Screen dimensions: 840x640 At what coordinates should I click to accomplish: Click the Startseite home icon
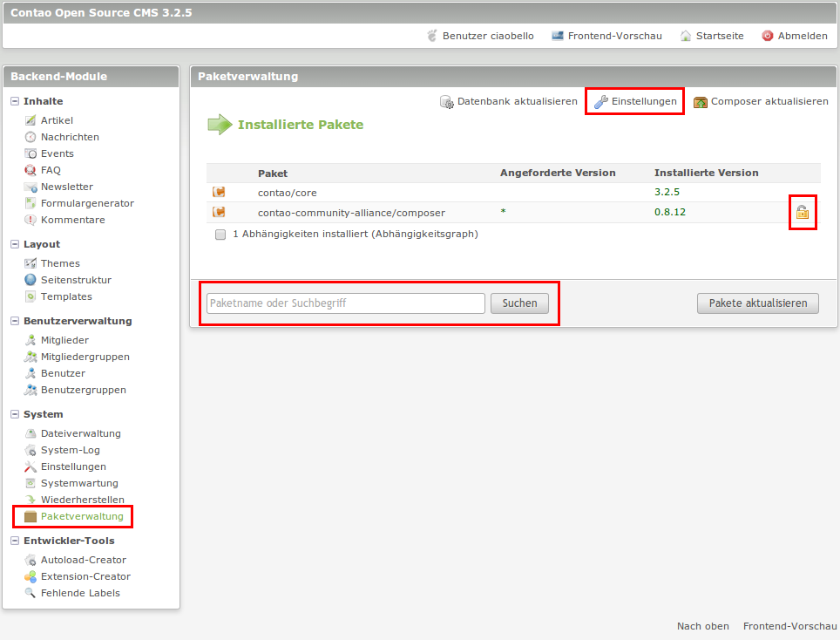tap(686, 36)
